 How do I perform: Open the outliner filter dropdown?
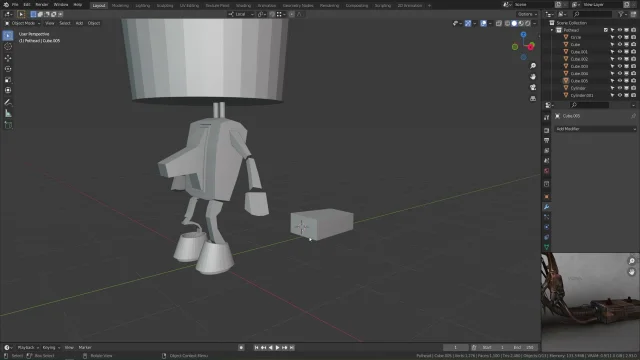[x=622, y=14]
